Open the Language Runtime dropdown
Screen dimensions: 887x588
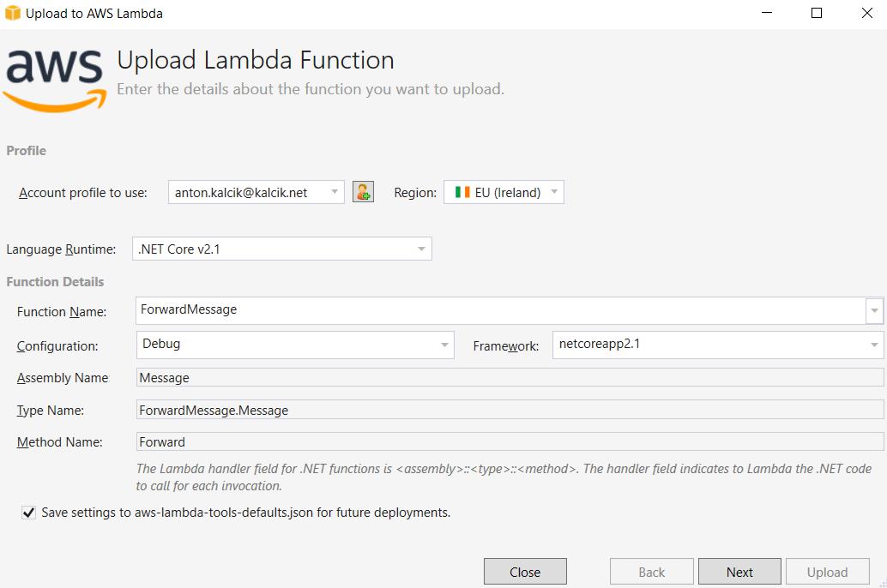pyautogui.click(x=419, y=249)
